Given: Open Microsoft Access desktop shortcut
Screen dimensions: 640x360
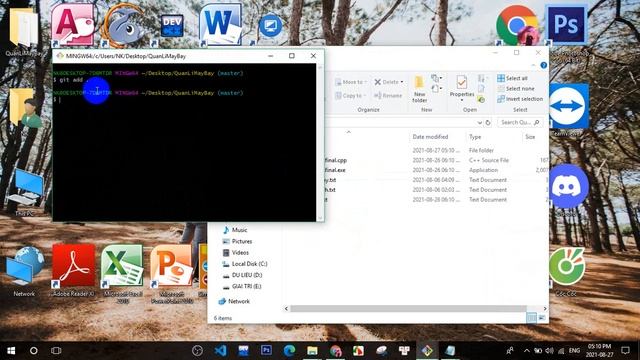Looking at the screenshot, I should (73, 24).
